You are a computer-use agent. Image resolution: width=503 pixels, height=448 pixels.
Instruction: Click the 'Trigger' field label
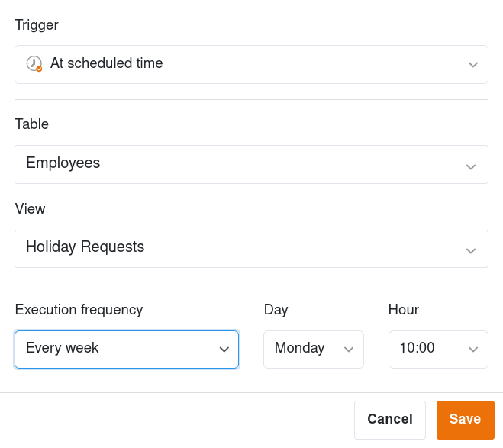pos(37,25)
